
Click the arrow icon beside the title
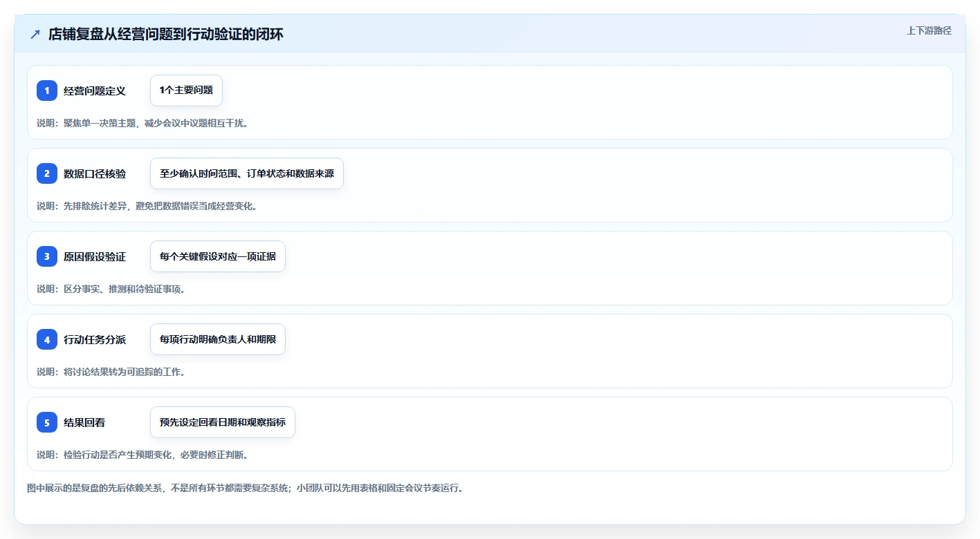(35, 34)
